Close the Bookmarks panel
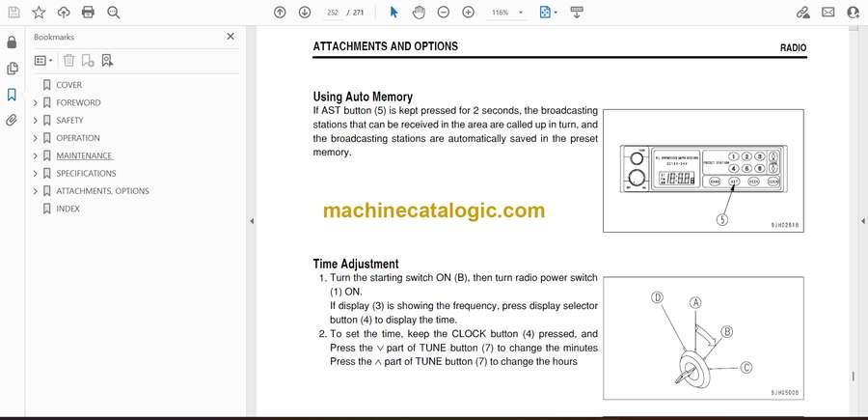Screen dimensions: 868x420 pos(231,37)
